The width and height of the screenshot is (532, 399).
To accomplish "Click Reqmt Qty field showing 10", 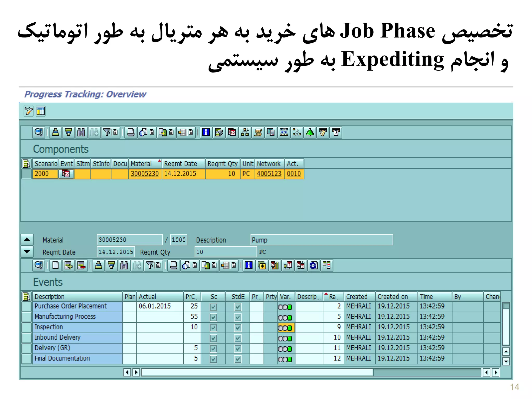I will point(226,252).
